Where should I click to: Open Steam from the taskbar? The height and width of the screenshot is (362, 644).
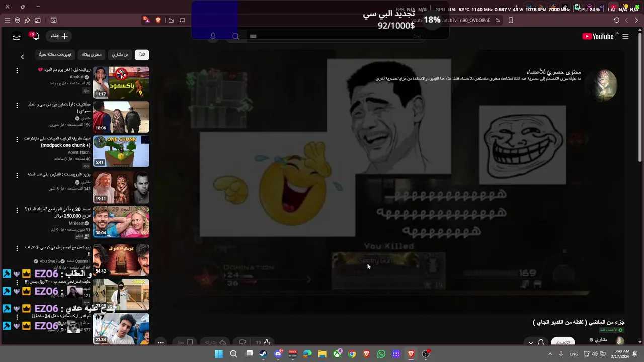click(x=263, y=354)
